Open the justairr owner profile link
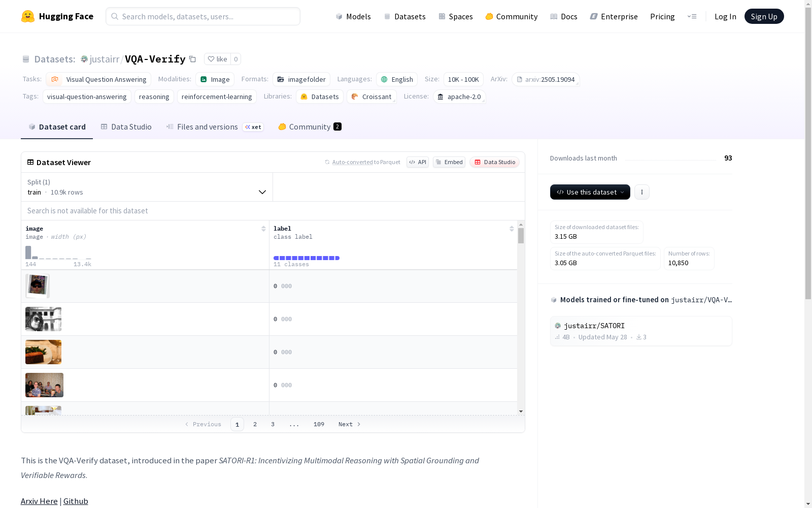The height and width of the screenshot is (508, 812). coord(105,59)
